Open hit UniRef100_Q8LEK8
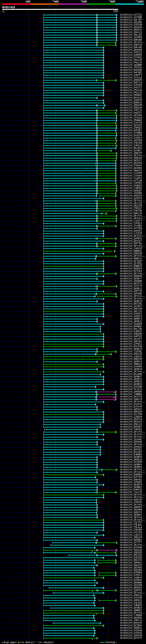 tap(131, 27)
